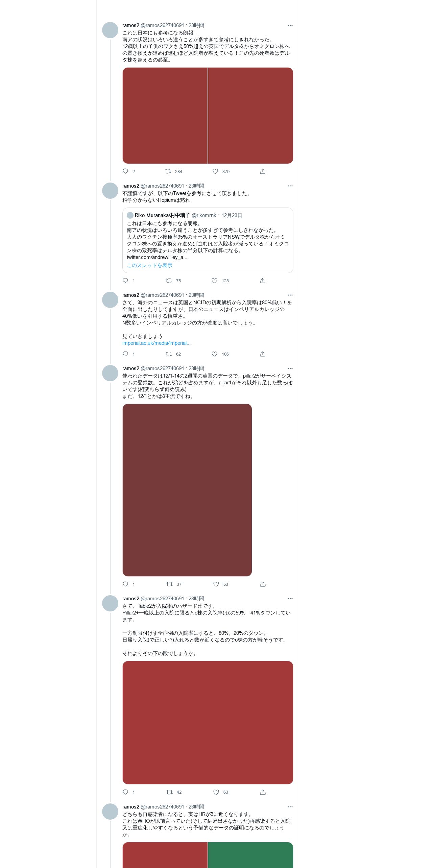
Task: Open the green image thumbnail at bottom
Action: pos(250,855)
